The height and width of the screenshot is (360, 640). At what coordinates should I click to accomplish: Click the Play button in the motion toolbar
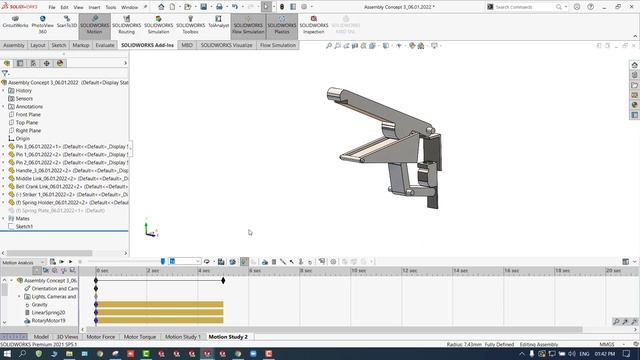click(71, 262)
